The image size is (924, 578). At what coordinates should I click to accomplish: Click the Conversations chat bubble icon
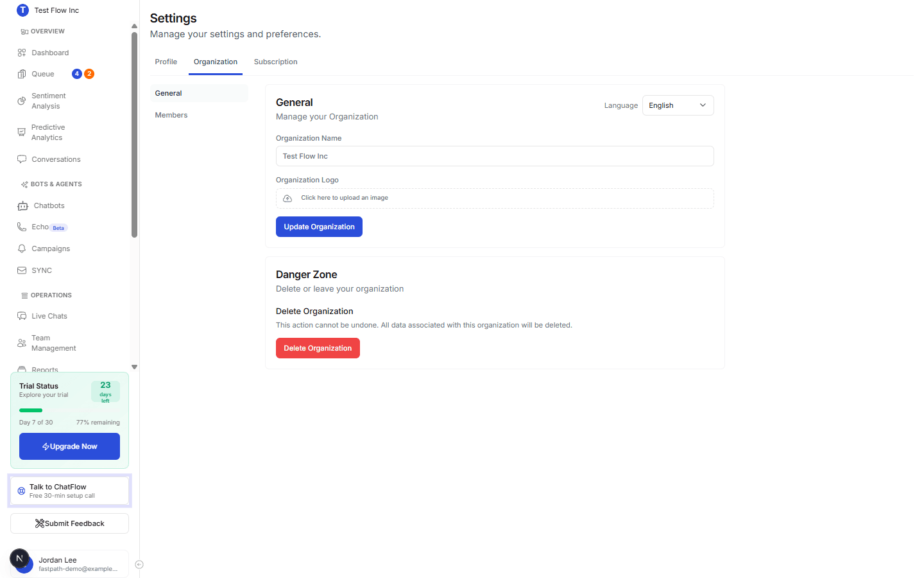pos(22,159)
